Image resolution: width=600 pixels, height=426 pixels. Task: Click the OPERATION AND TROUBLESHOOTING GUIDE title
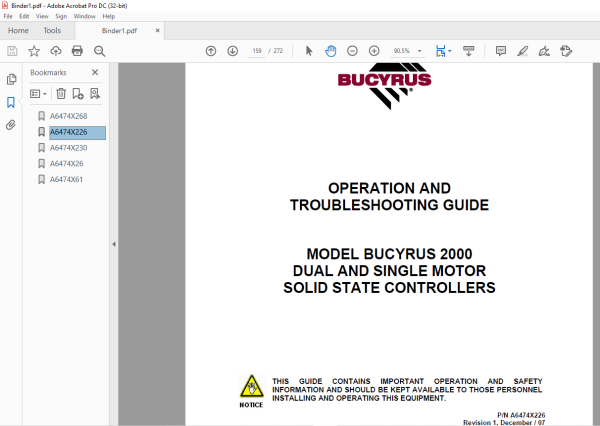[389, 196]
